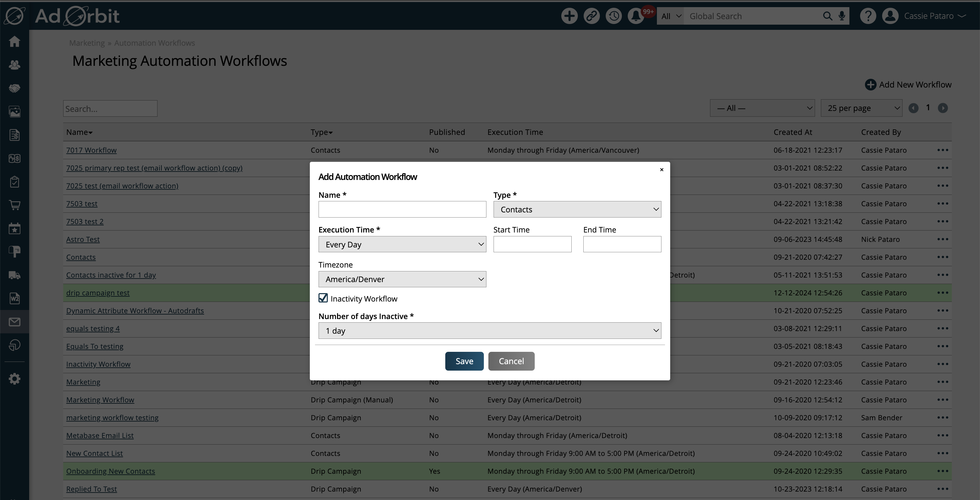Expand Number of days Inactive dropdown
The width and height of the screenshot is (980, 500).
[x=490, y=331]
